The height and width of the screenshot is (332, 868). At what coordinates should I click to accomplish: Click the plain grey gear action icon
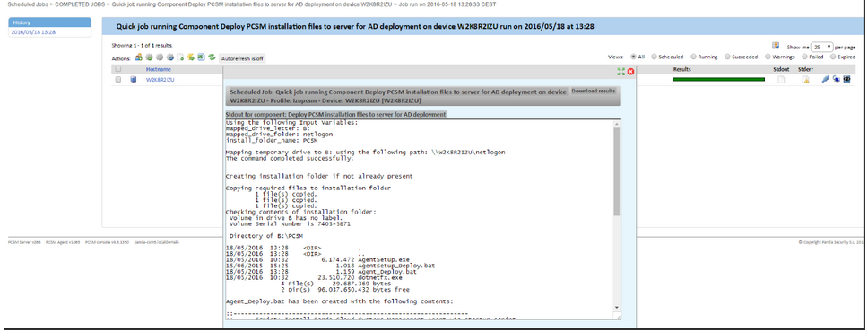(160, 57)
